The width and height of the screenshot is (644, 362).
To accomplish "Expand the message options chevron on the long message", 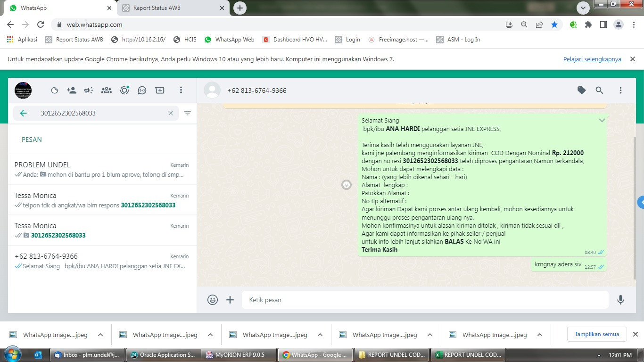I will coord(602,121).
